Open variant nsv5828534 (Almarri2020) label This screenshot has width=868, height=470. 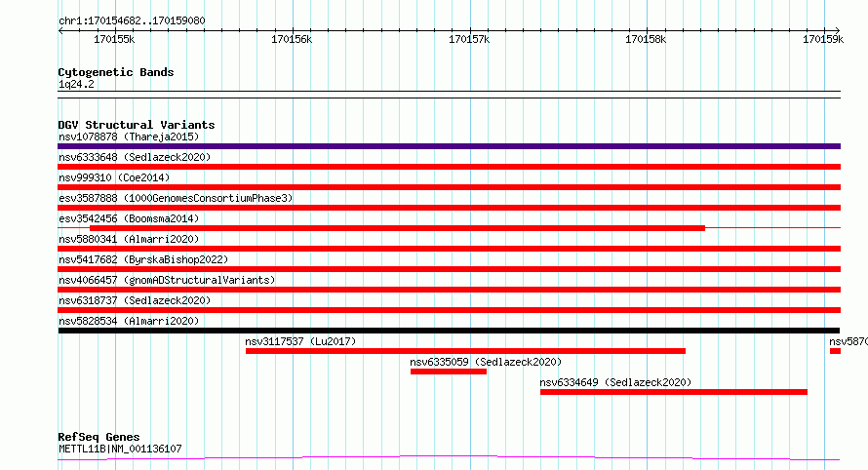(129, 321)
